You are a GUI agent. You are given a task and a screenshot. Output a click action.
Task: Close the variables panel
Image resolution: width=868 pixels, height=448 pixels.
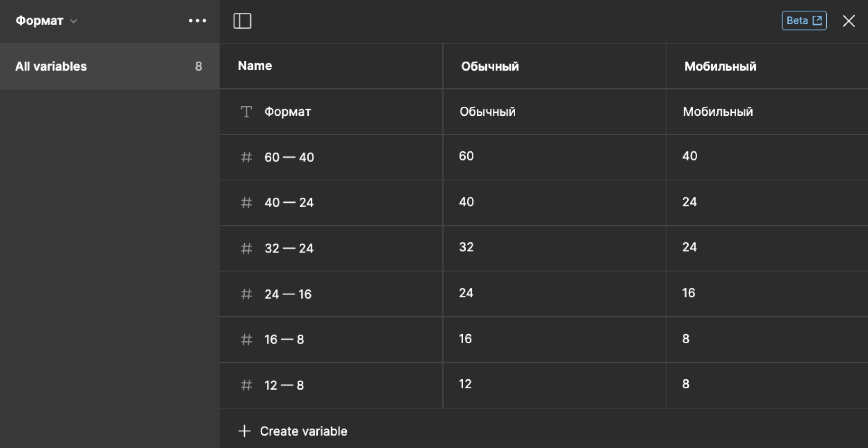pos(849,21)
